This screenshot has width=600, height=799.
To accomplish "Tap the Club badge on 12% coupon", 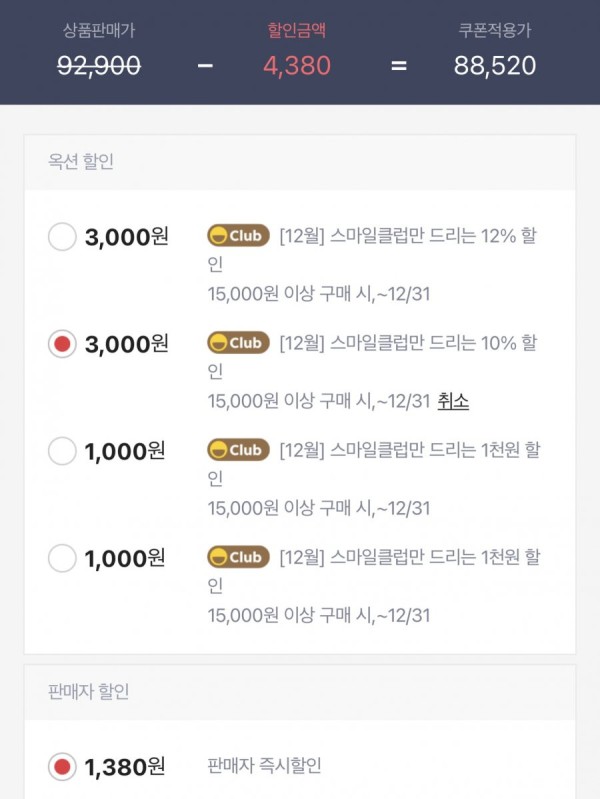I will (238, 236).
